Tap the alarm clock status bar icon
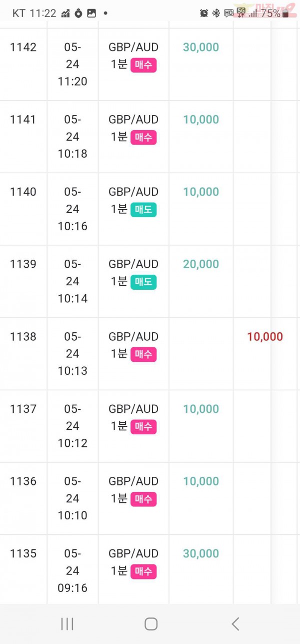This screenshot has width=300, height=644. (x=204, y=14)
